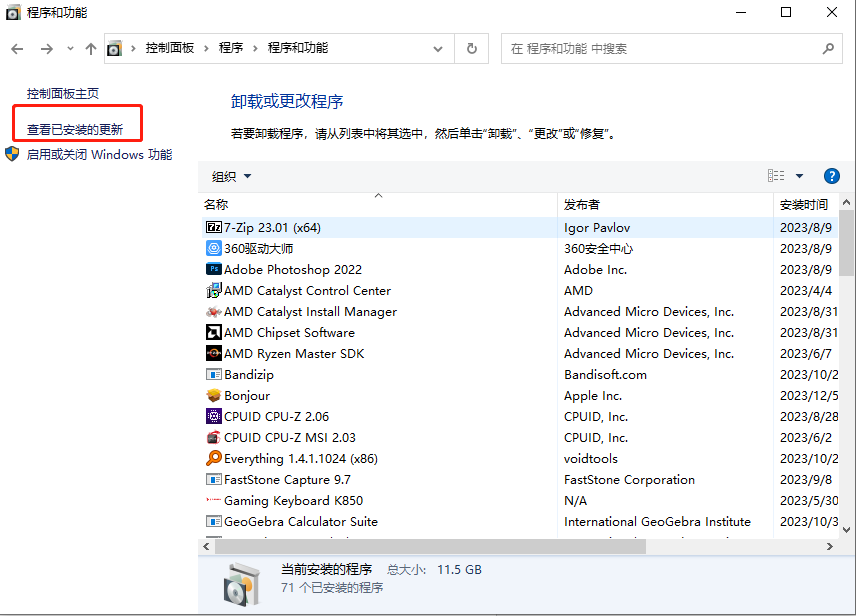
Task: Open 查看已安装的更新 link
Action: [77, 128]
